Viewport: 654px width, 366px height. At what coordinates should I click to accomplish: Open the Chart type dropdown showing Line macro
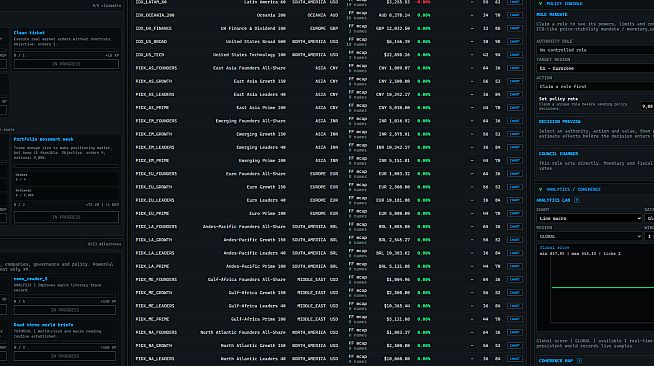point(589,218)
